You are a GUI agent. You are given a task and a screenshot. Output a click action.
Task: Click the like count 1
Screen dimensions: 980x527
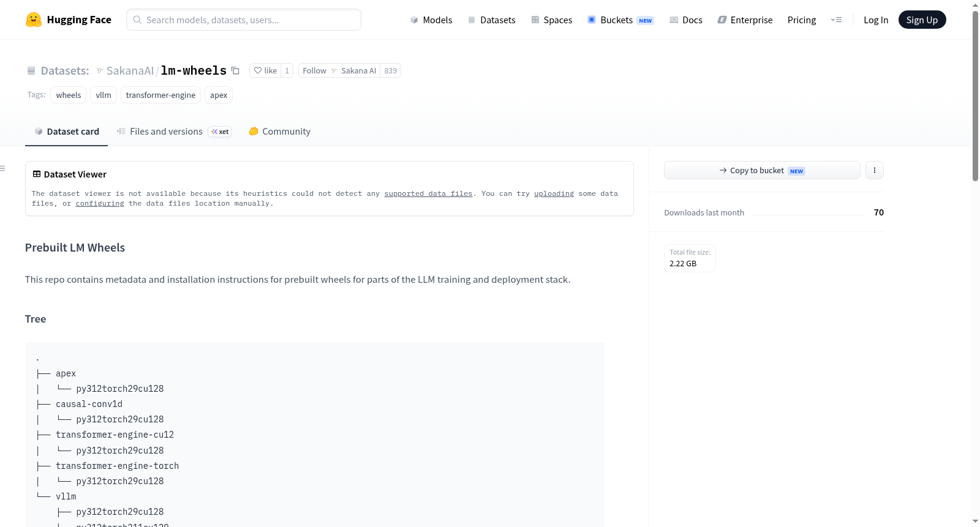point(287,70)
